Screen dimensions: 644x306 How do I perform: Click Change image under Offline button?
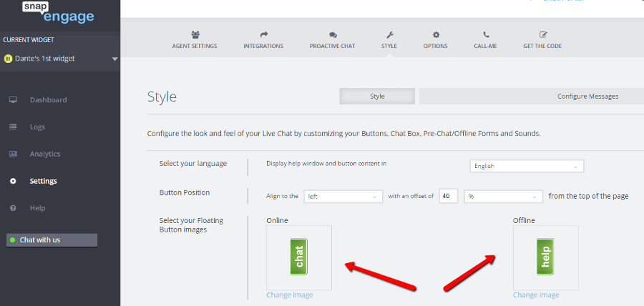tap(536, 295)
